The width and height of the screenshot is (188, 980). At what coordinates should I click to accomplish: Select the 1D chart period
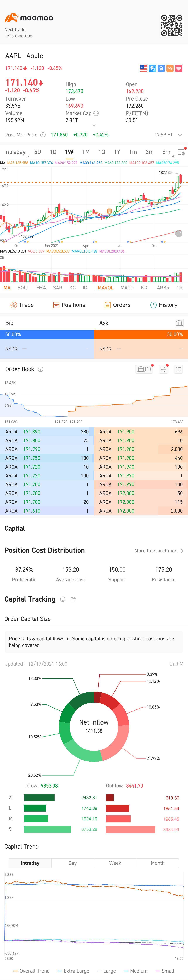point(53,152)
